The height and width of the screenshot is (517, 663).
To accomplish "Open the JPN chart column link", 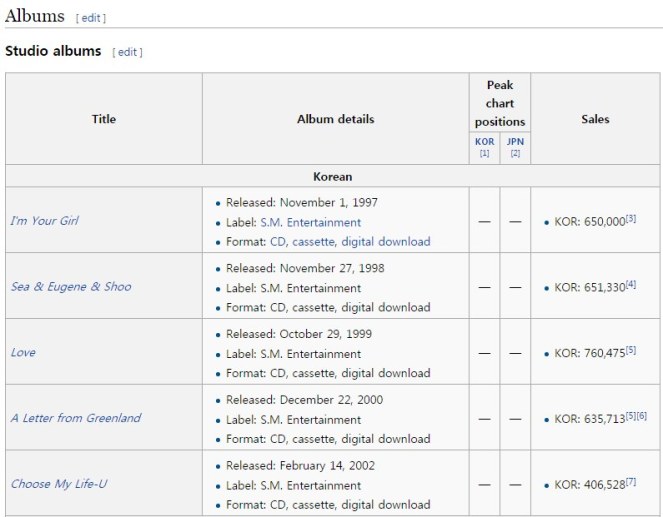I will 515,142.
